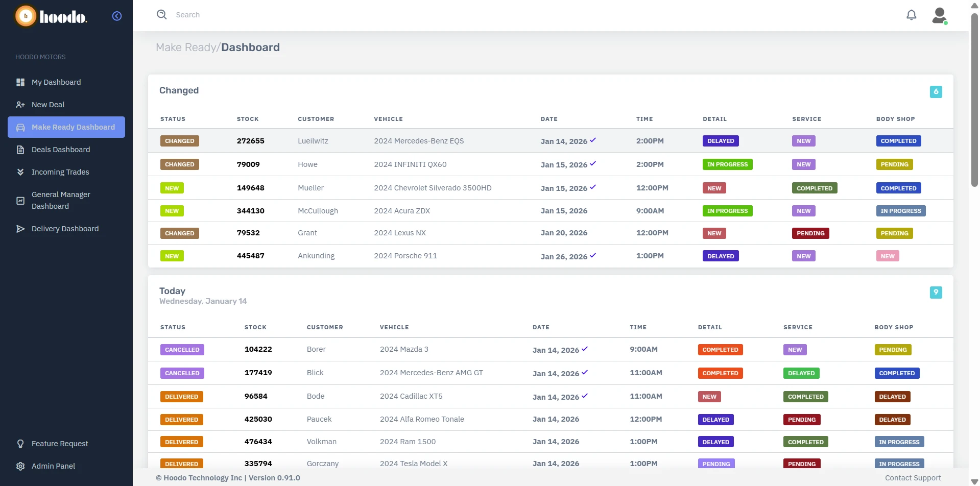Click the New Deal add-person icon
This screenshot has height=486, width=980.
[x=20, y=104]
